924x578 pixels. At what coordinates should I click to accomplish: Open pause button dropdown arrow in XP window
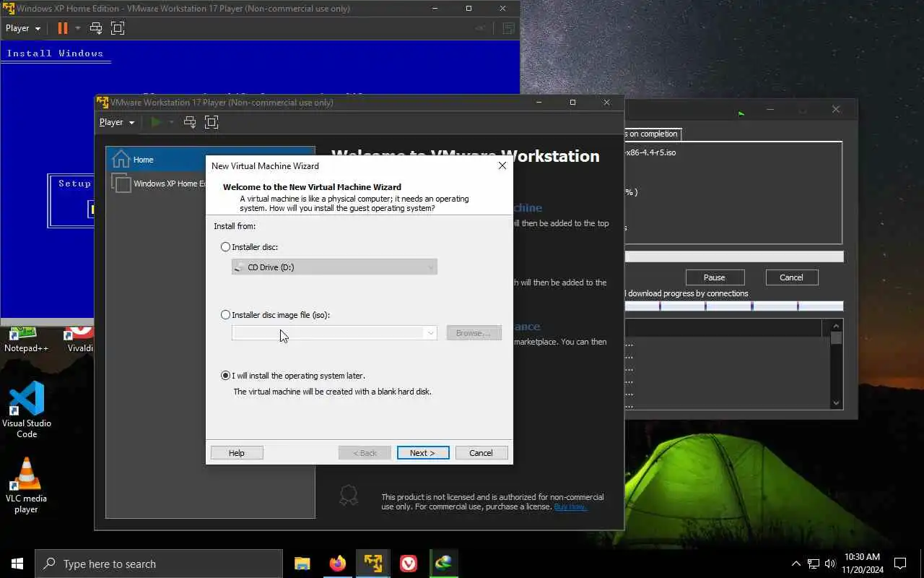(x=78, y=28)
